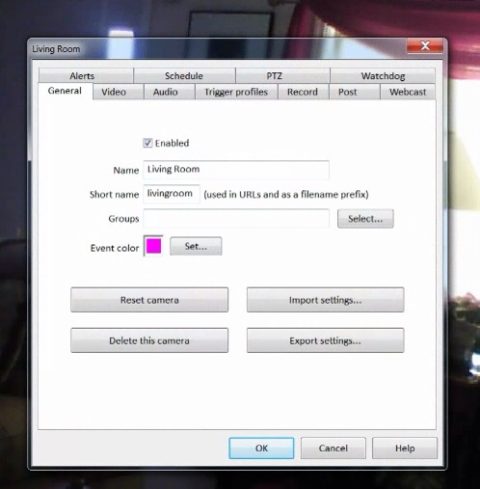Click the empty Groups field
480x489 pixels.
click(236, 219)
